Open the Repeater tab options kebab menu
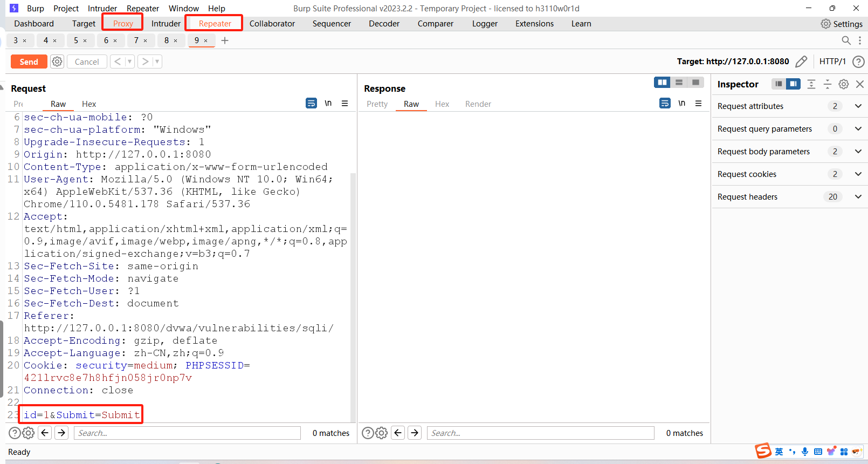This screenshot has width=868, height=464. point(860,40)
